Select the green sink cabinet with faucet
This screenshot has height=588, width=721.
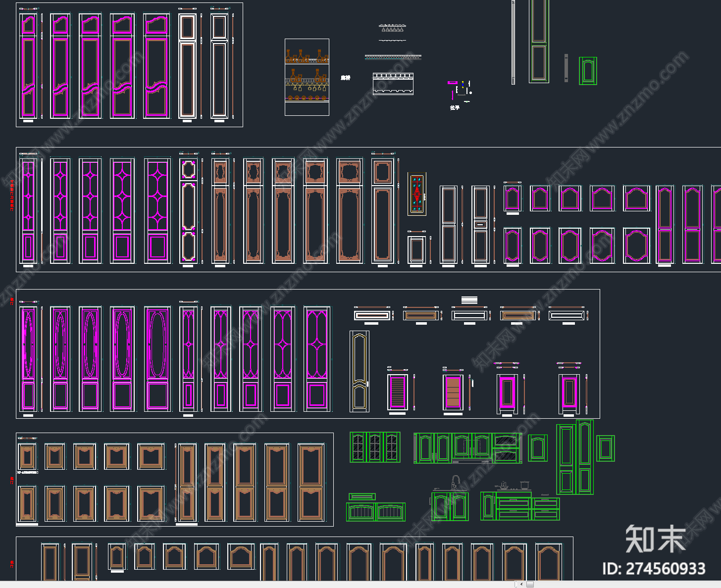[450, 498]
